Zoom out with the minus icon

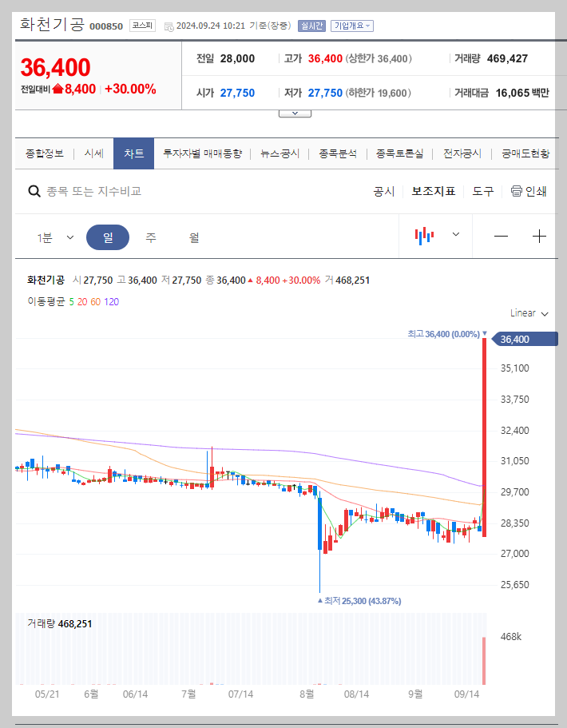point(502,236)
